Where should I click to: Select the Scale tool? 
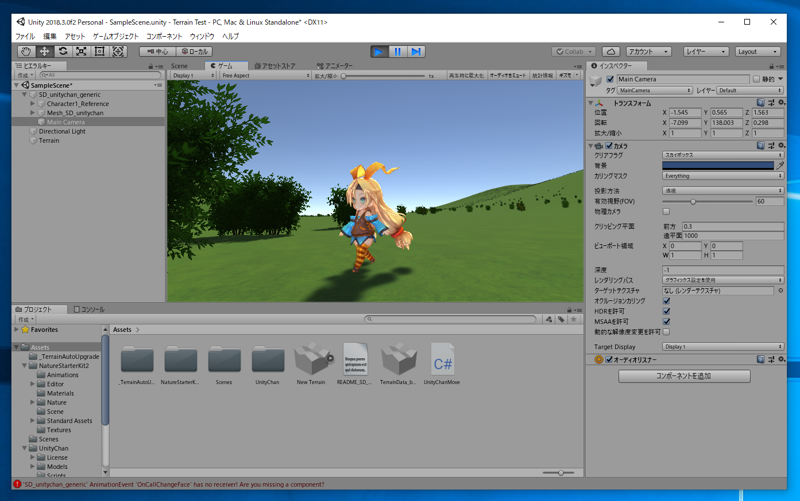click(x=81, y=52)
